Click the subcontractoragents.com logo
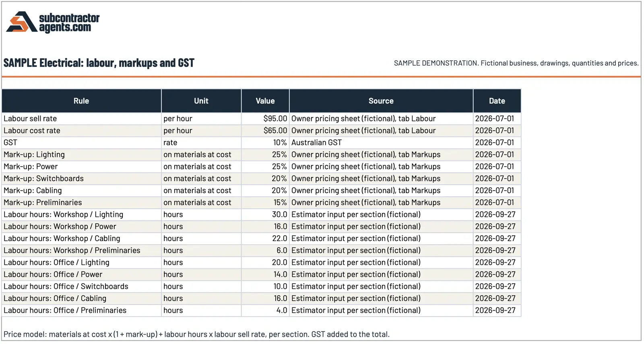The width and height of the screenshot is (644, 344). click(x=53, y=22)
